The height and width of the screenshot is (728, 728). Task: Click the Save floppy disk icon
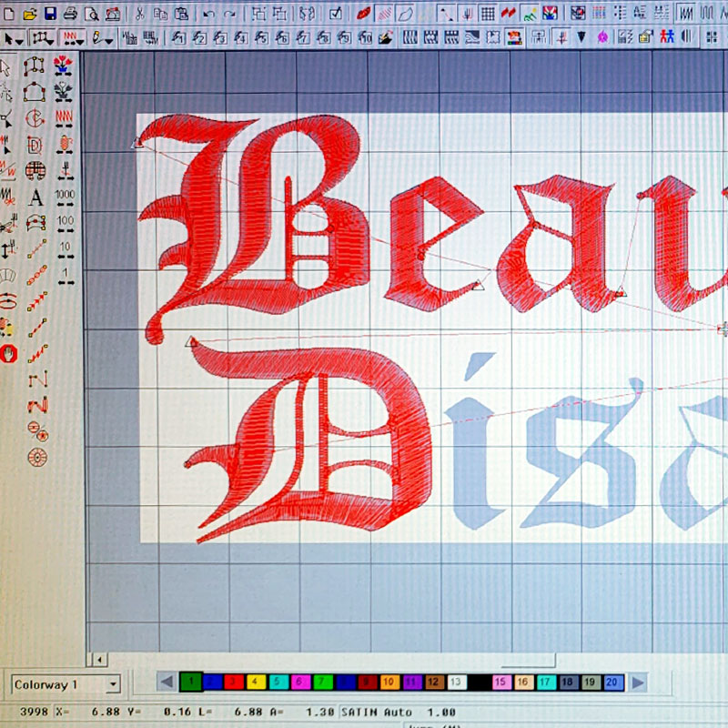pyautogui.click(x=50, y=14)
